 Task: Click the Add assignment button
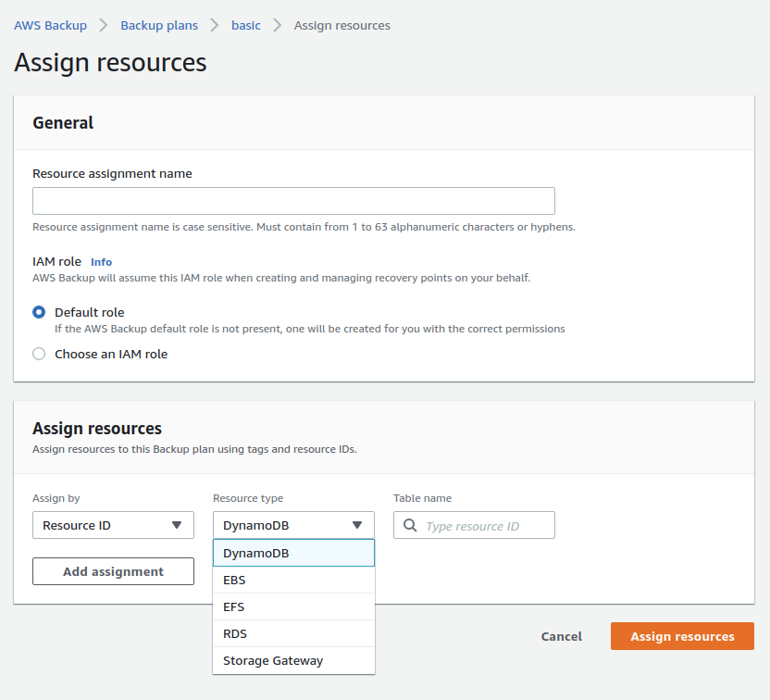tap(113, 571)
